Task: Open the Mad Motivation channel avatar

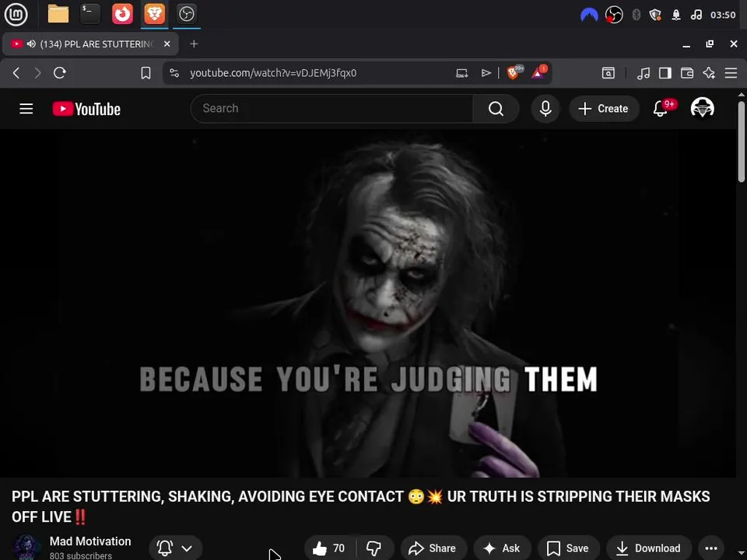Action: pyautogui.click(x=26, y=547)
